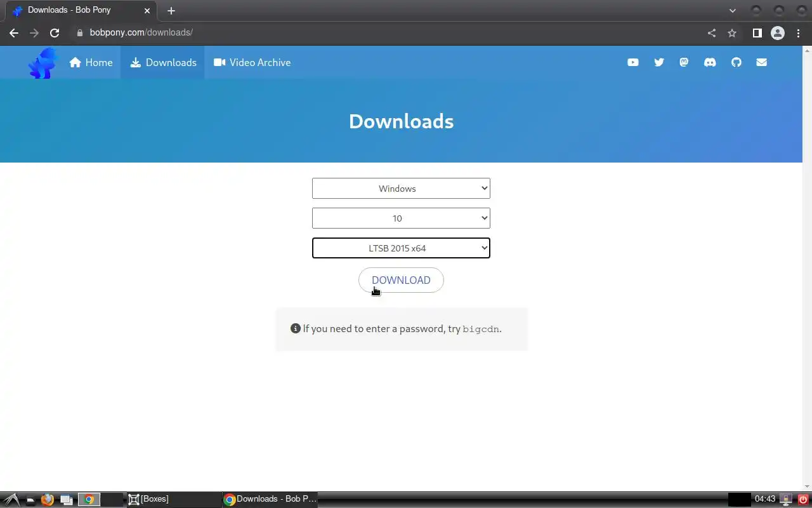Toggle the browser side panel icon
The height and width of the screenshot is (508, 812).
point(757,33)
